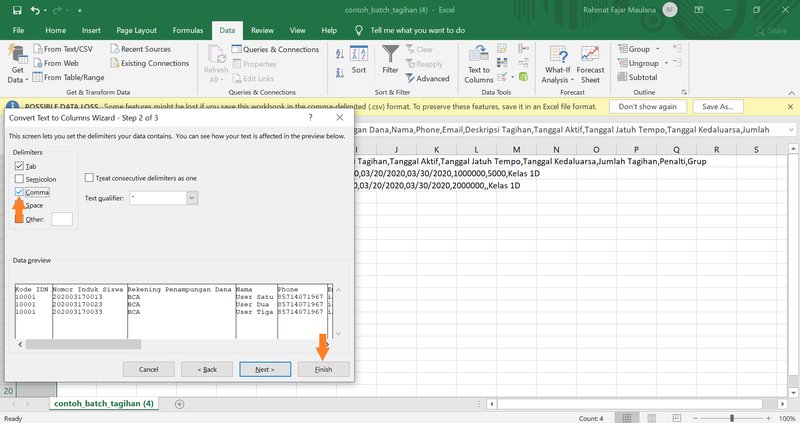Create a Forecast Sheet
Screen dimensions: 800x423
(x=590, y=64)
